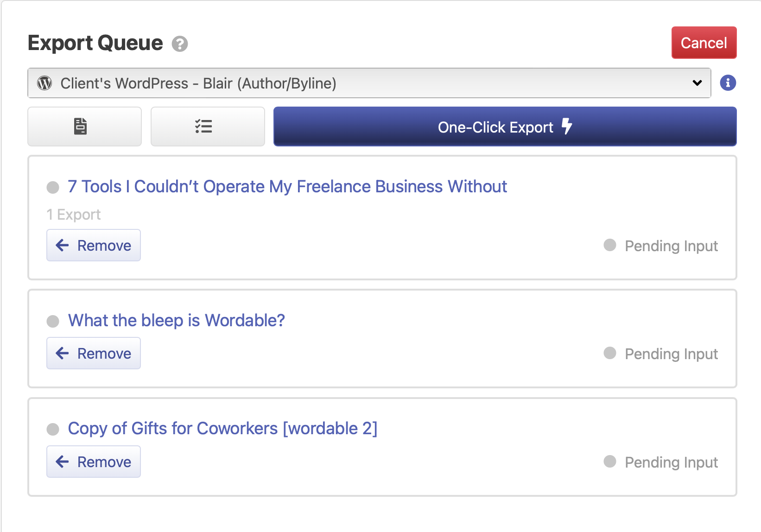Start the One-Click Export

(x=495, y=127)
